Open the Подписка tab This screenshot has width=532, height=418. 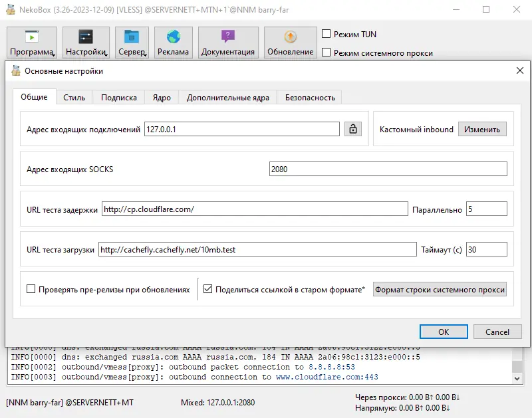119,98
